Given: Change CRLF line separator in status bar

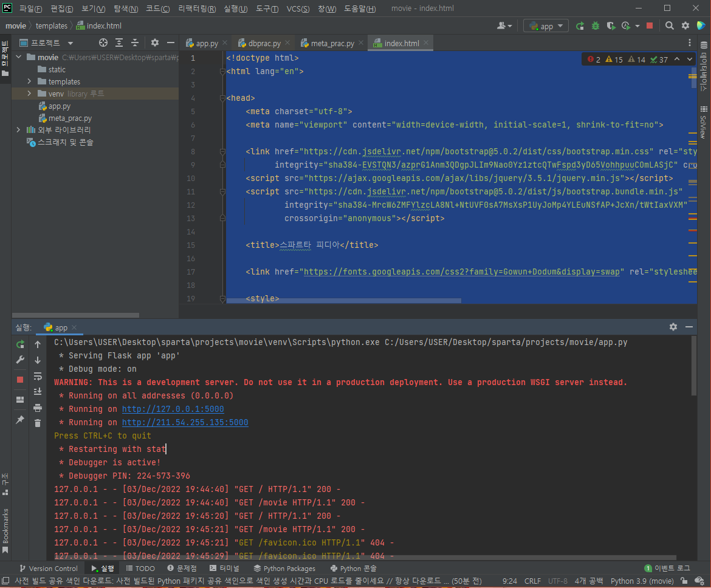Looking at the screenshot, I should [x=532, y=581].
